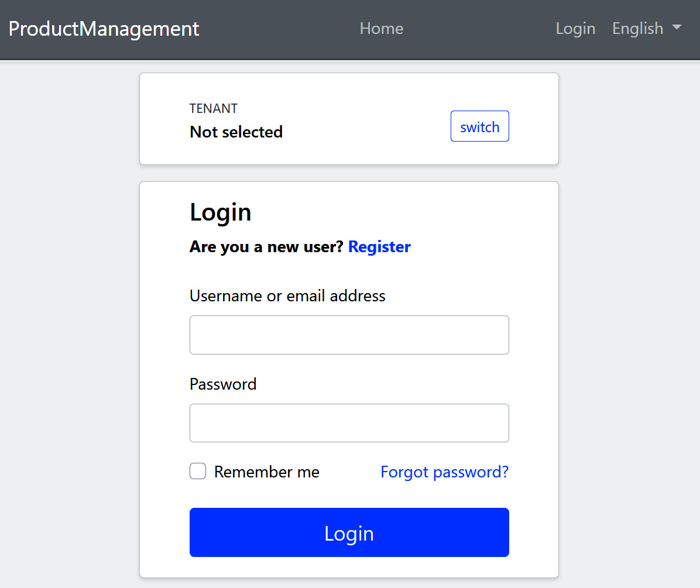Click inside the Password input box

(349, 423)
